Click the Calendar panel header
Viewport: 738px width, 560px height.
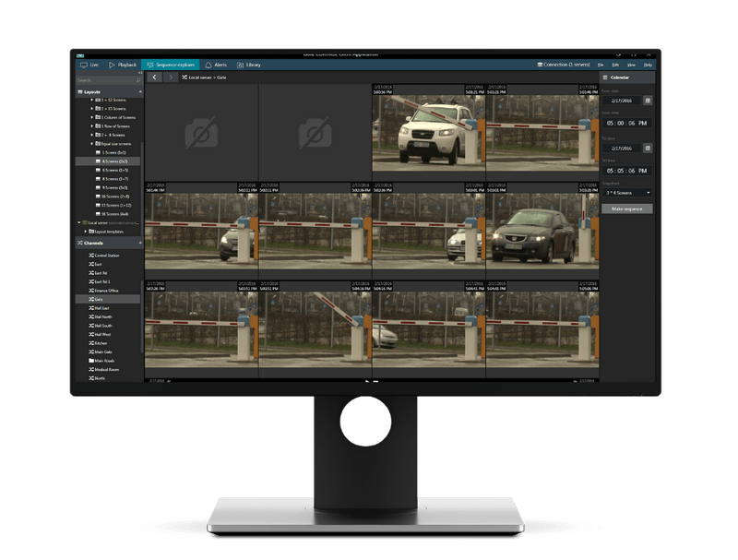627,77
